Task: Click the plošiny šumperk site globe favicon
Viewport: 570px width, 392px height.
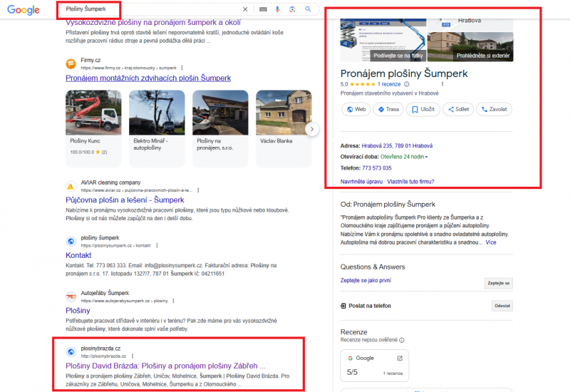Action: pos(71,242)
